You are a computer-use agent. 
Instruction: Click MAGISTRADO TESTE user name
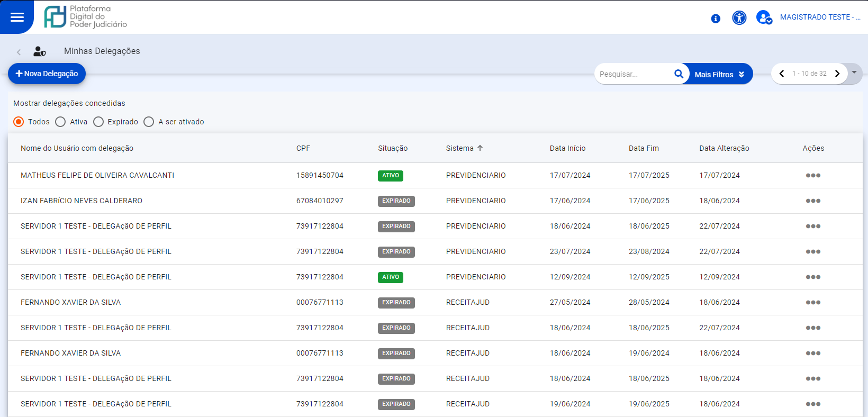coord(819,17)
